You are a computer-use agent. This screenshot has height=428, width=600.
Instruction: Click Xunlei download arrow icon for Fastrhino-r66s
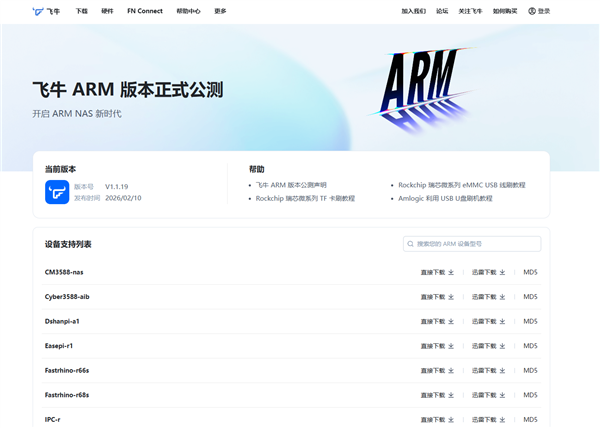click(x=502, y=370)
